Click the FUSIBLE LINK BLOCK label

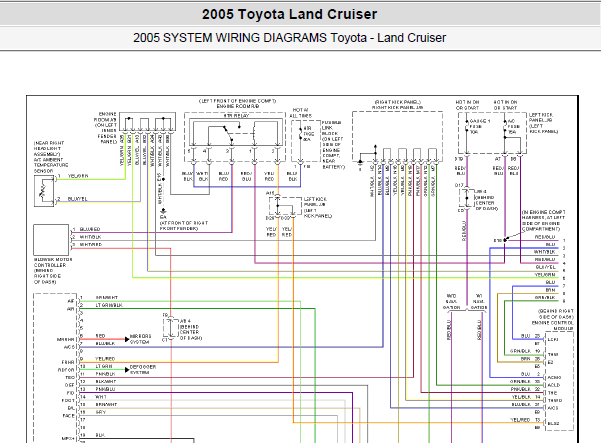(333, 145)
